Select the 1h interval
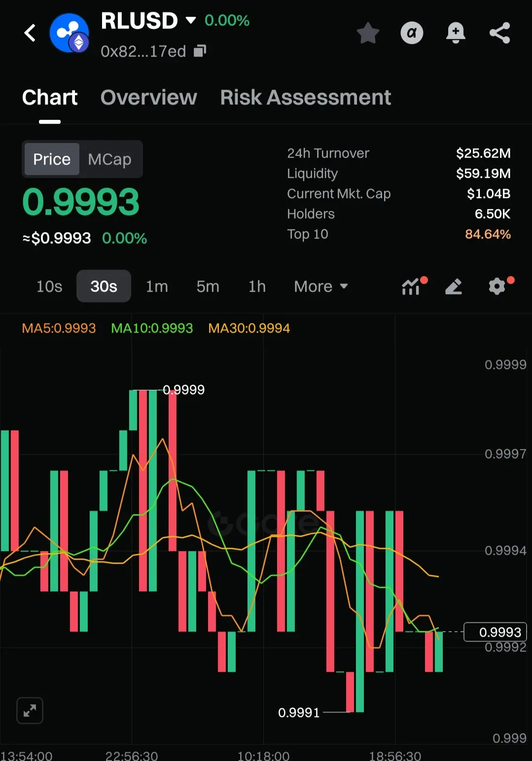The image size is (532, 761). tap(257, 286)
